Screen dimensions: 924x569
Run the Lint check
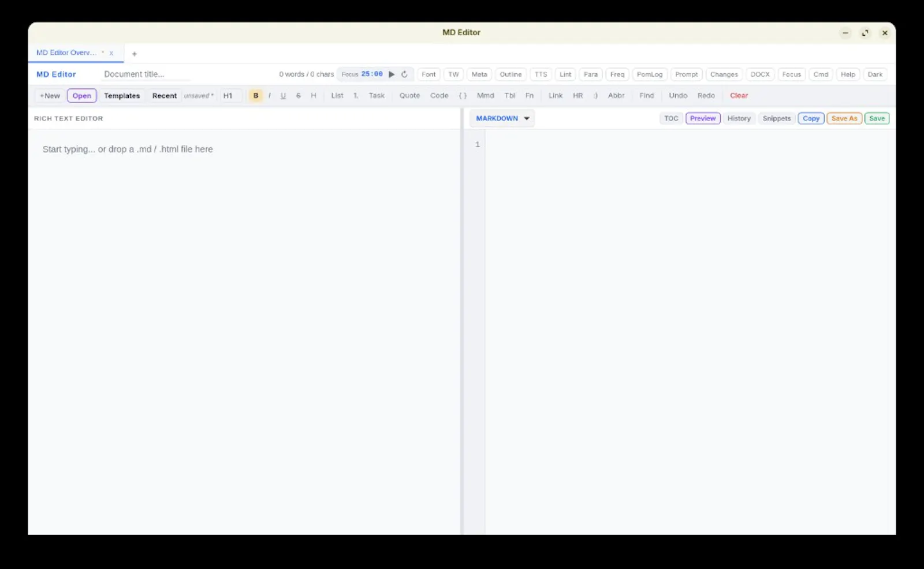pyautogui.click(x=565, y=74)
